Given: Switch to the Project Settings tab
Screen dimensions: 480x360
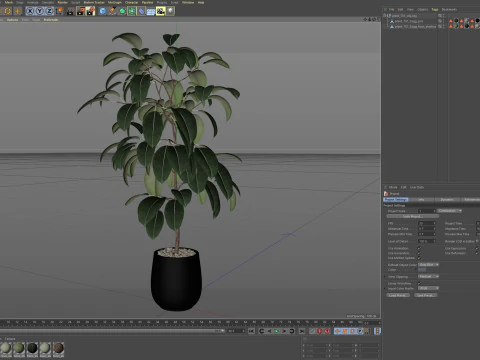Looking at the screenshot, I should point(396,199).
